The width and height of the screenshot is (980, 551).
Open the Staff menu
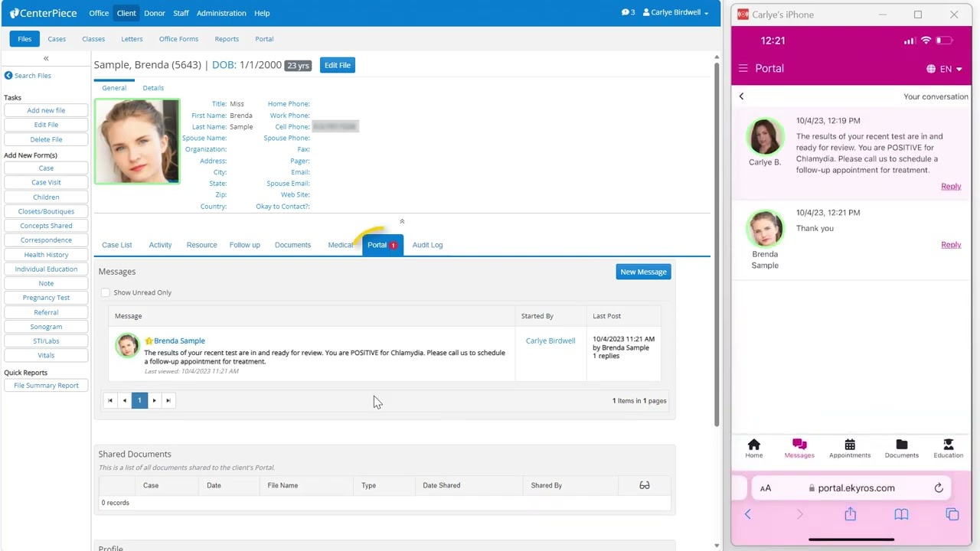[x=181, y=13]
